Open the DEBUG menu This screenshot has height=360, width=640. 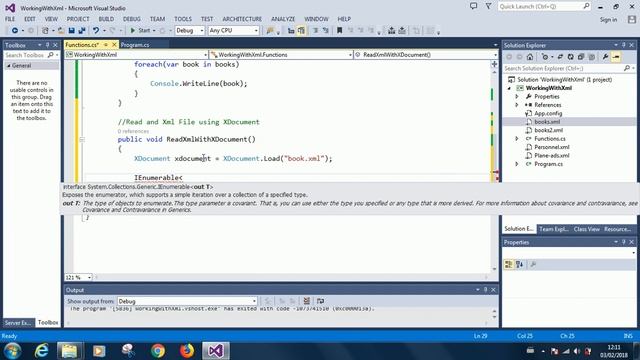click(x=131, y=19)
